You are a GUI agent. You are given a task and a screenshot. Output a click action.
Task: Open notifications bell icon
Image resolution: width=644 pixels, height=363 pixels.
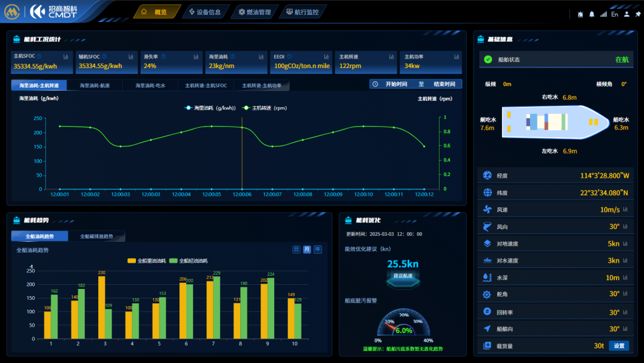592,14
